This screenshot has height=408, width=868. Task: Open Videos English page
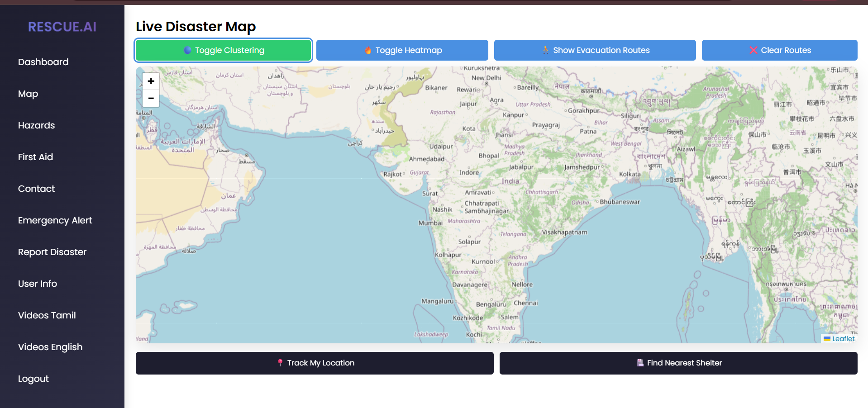(x=50, y=347)
